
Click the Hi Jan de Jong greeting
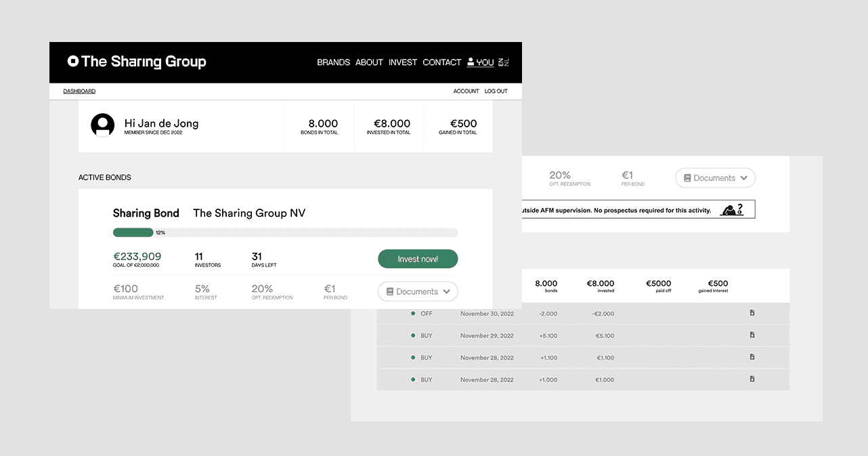tap(161, 123)
